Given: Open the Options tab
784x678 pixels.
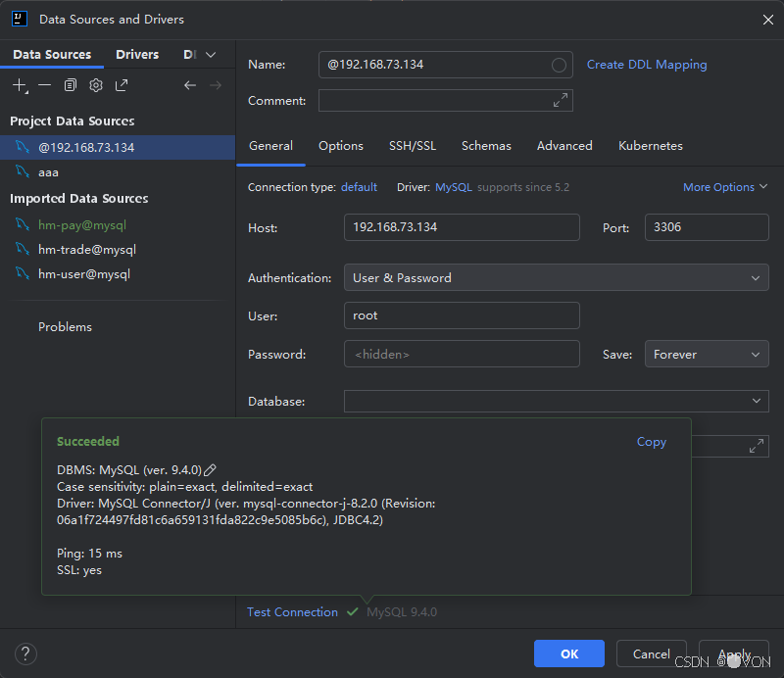Looking at the screenshot, I should pos(341,146).
